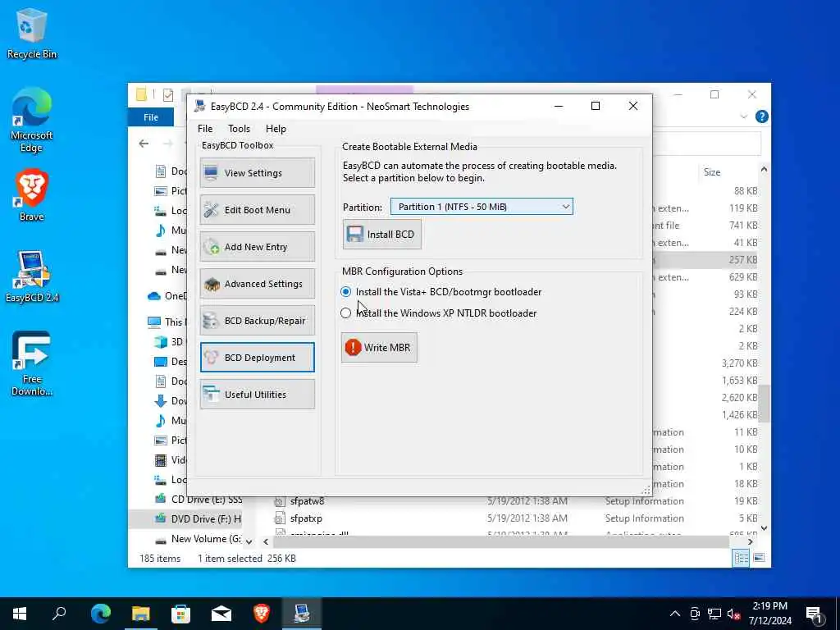This screenshot has width=840, height=630.
Task: Click Microsoft Edge desktop icon
Action: point(32,121)
